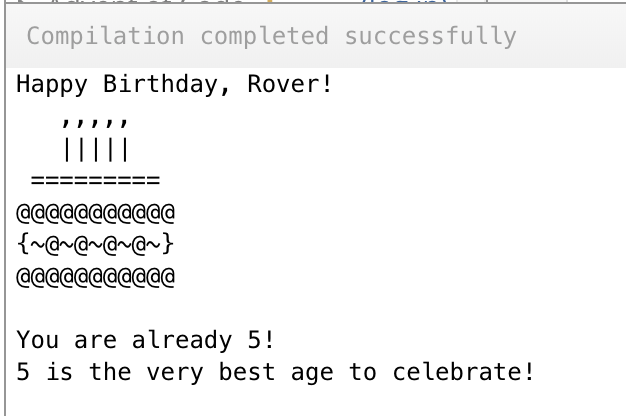The image size is (626, 416).
Task: Click the row of candle flame commas
Action: click(x=96, y=124)
